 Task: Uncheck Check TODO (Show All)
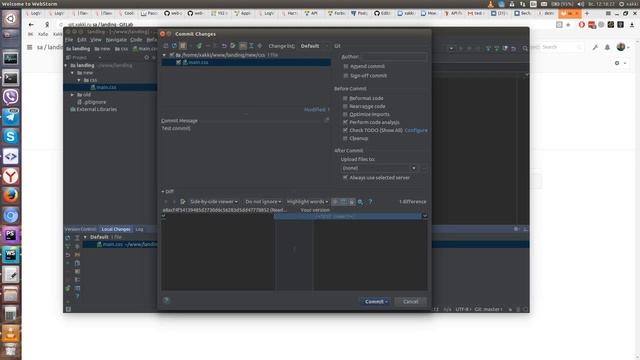345,130
